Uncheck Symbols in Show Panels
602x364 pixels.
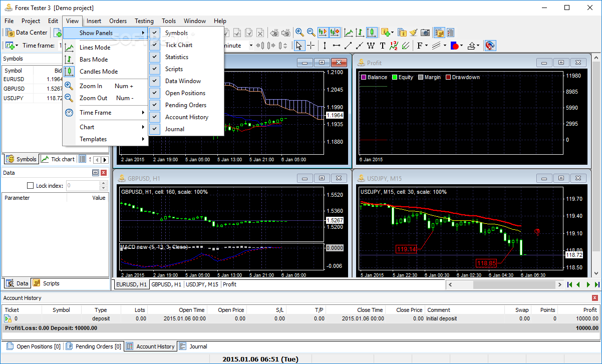(186, 33)
